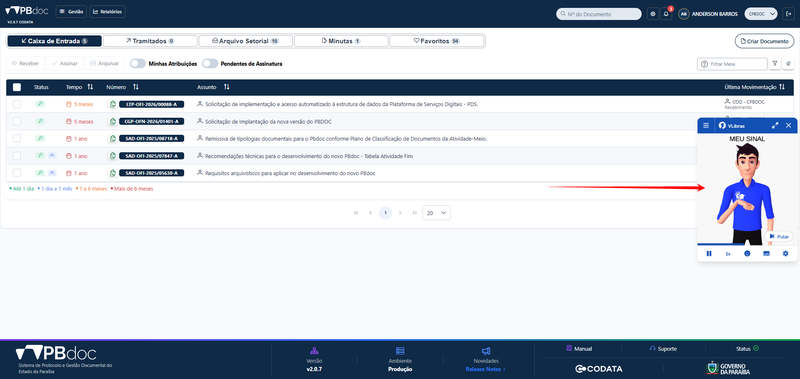Open the CPBDOC unit dropdown
The height and width of the screenshot is (379, 800).
tap(761, 14)
